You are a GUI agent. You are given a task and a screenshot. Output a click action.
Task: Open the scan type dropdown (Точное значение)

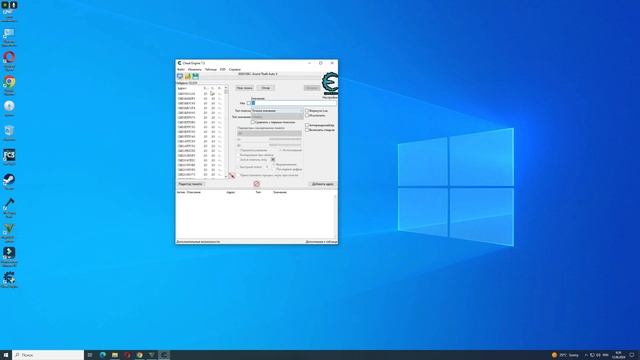(x=278, y=111)
